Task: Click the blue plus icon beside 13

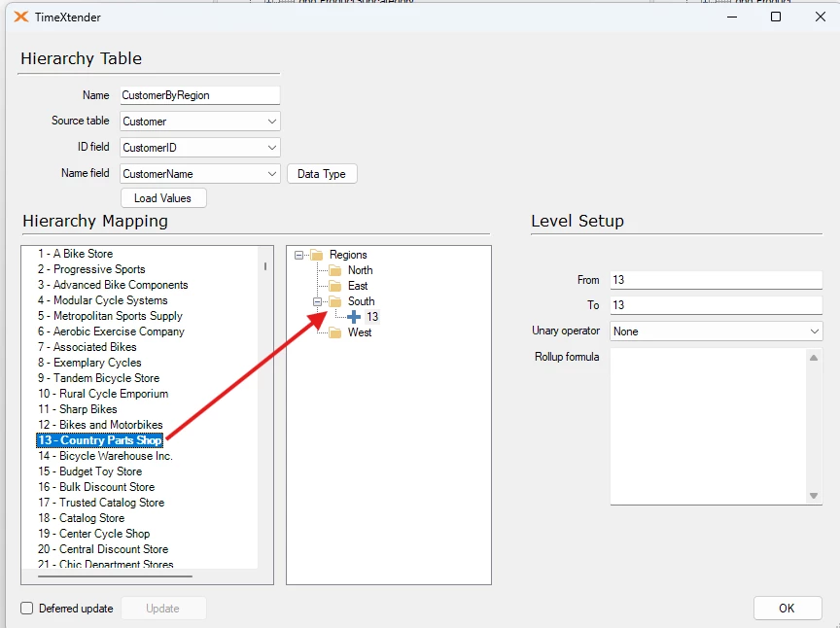Action: (354, 317)
